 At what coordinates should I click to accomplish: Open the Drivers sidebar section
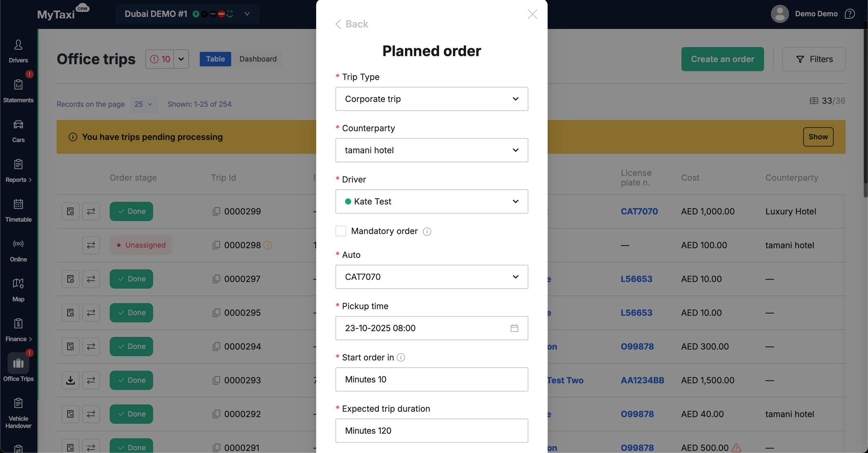(x=18, y=51)
